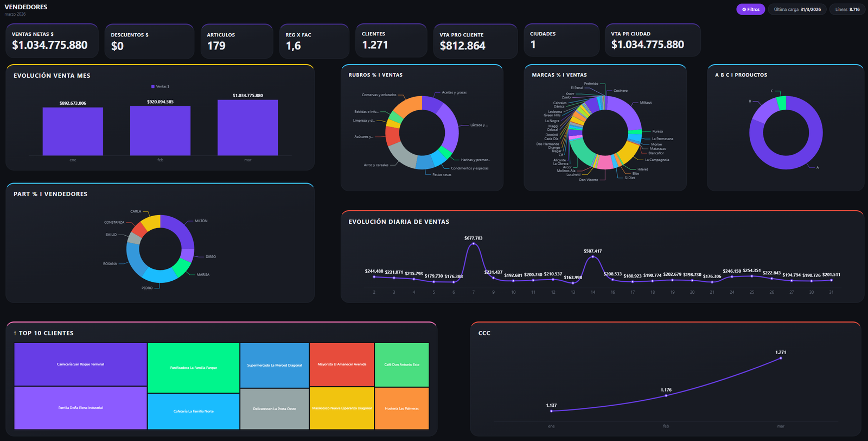This screenshot has height=441, width=868.
Task: Click the CLIENTES KPI card
Action: pos(391,40)
